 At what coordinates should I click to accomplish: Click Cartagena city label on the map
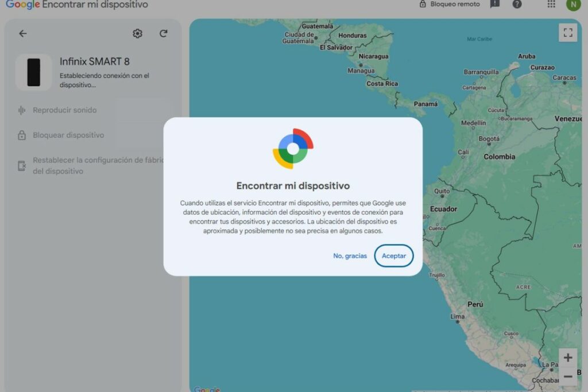pos(474,87)
